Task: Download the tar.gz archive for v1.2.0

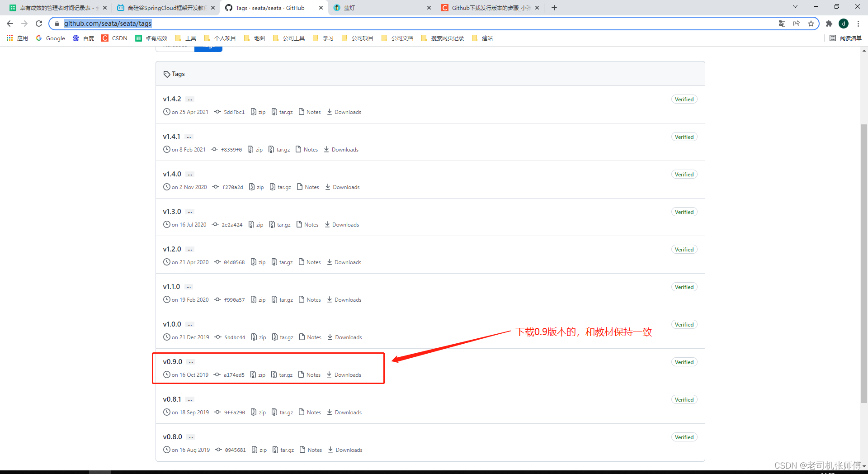Action: coord(282,262)
